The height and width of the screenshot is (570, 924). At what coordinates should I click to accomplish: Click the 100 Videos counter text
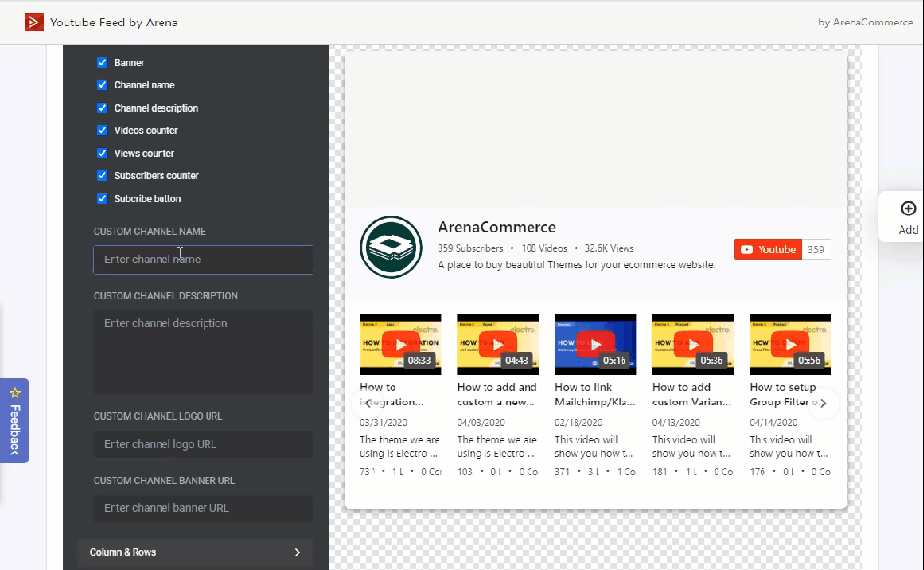coord(544,249)
